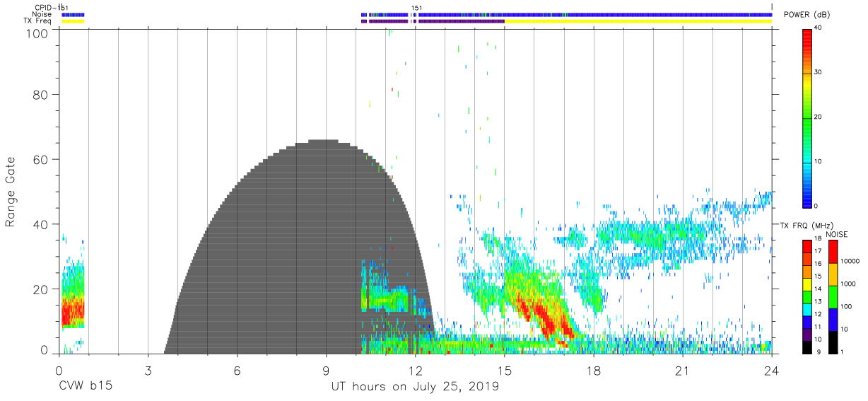Click the 80 tick on Range Gate axis
This screenshot has height=401, width=868.
[x=41, y=94]
